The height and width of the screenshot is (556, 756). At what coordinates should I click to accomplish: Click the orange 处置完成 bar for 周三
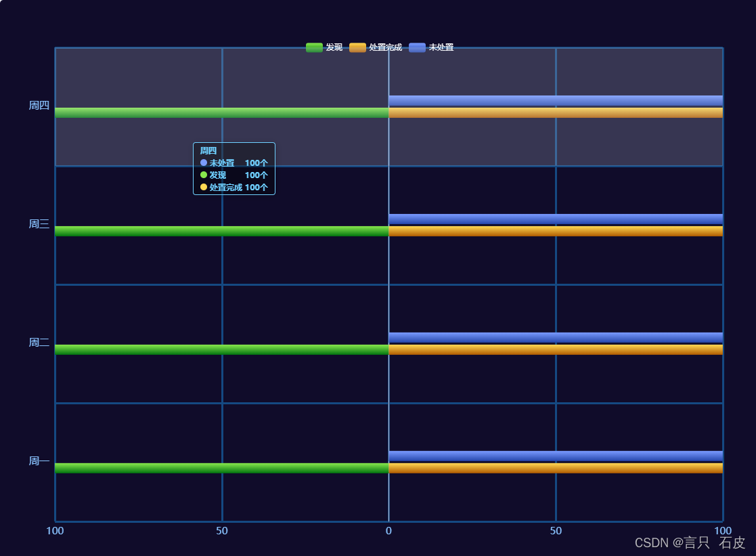[556, 231]
